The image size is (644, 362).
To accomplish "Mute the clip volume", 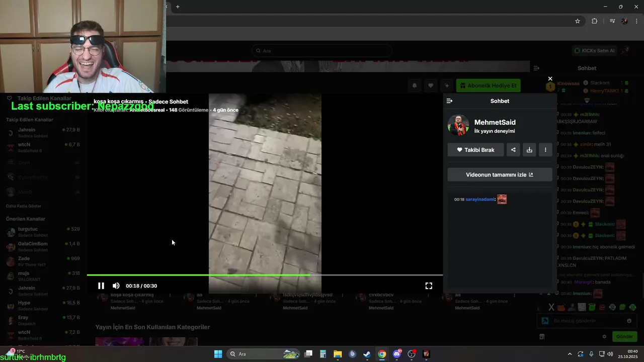I will (x=116, y=286).
